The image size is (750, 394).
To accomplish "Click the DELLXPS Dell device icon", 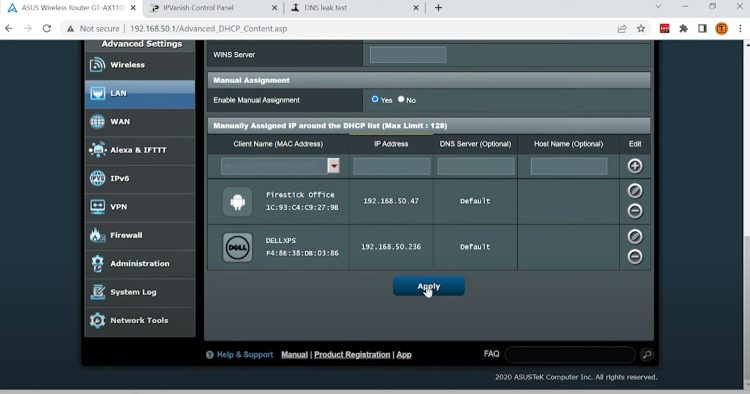I will (237, 247).
